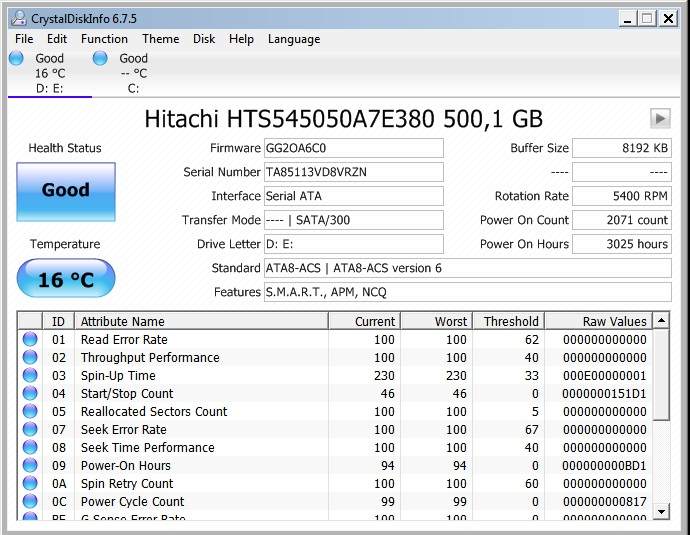Click the Drive Letter field

click(x=354, y=244)
